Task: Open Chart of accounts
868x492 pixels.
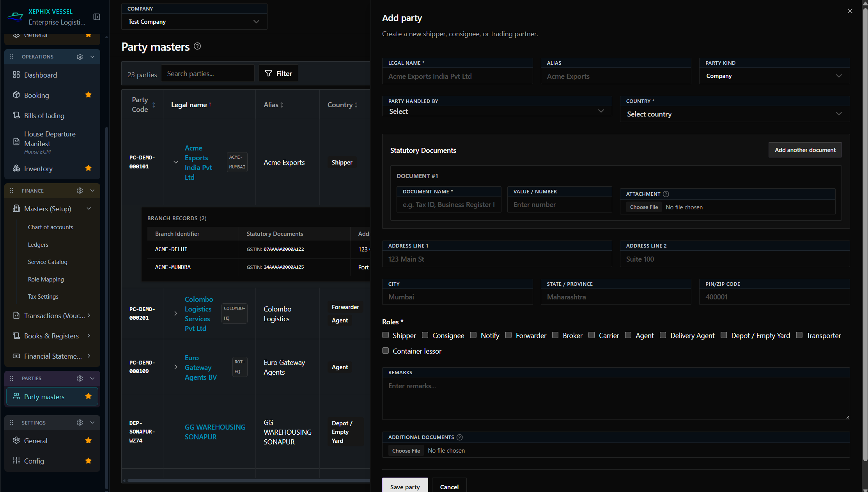Action: [50, 227]
